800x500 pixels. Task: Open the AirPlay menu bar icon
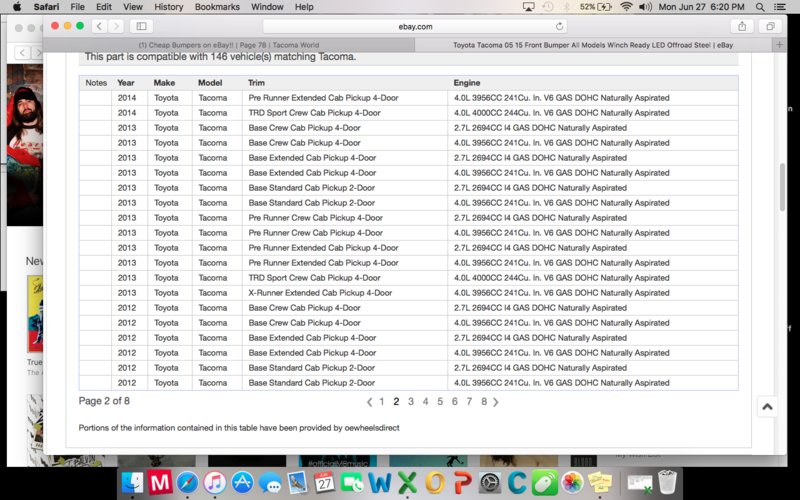528,7
